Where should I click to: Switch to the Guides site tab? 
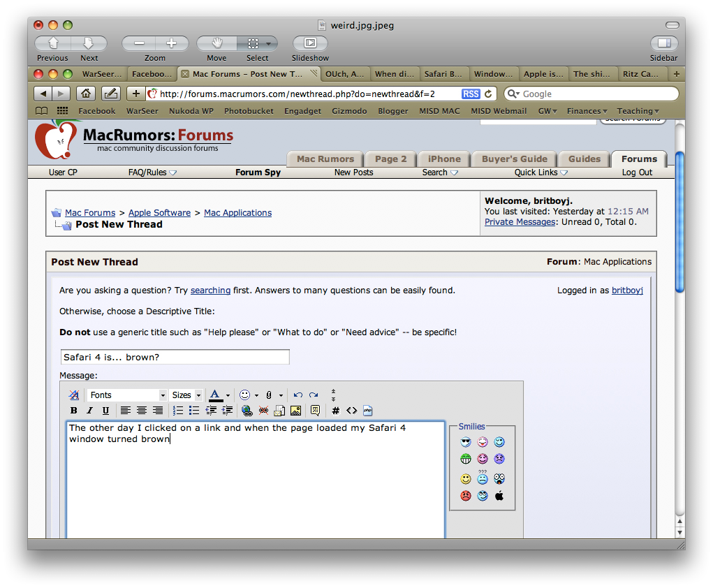[x=585, y=159]
